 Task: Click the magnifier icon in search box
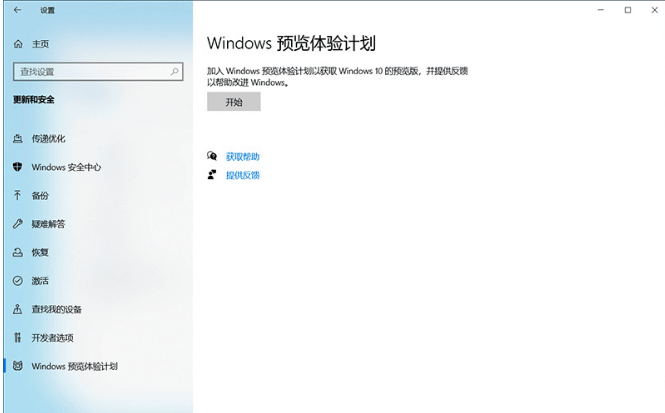pyautogui.click(x=175, y=72)
